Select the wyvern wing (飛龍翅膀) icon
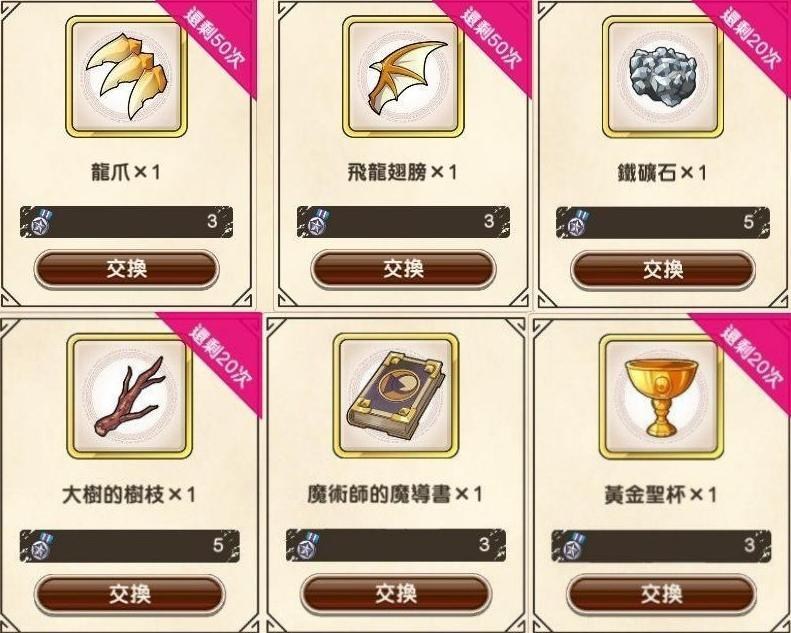Screen dimensions: 791x633 (403, 77)
